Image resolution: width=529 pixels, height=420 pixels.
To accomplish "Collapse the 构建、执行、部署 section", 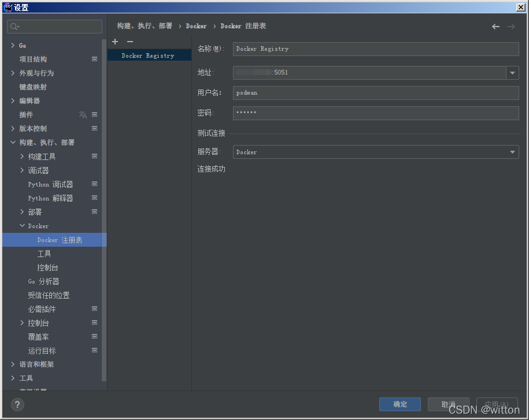I will coord(13,142).
